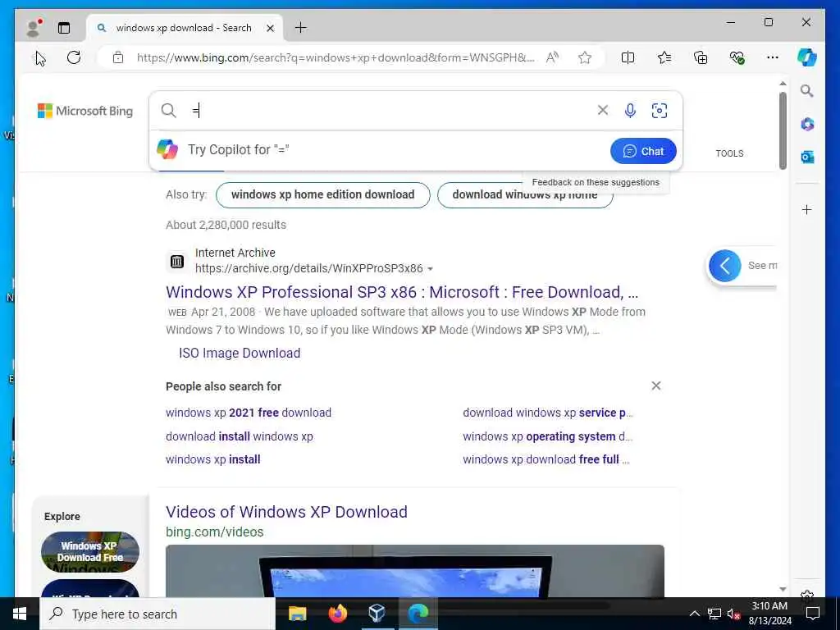Focus the Bing search text box
The image size is (840, 630).
click(390, 111)
